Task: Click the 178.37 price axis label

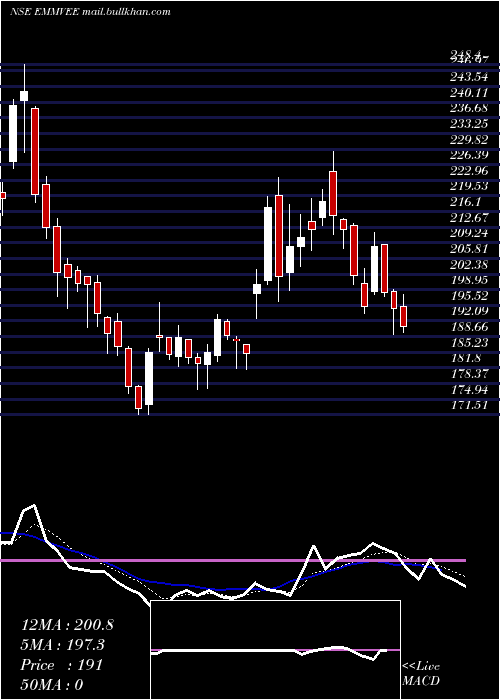Action: (469, 374)
